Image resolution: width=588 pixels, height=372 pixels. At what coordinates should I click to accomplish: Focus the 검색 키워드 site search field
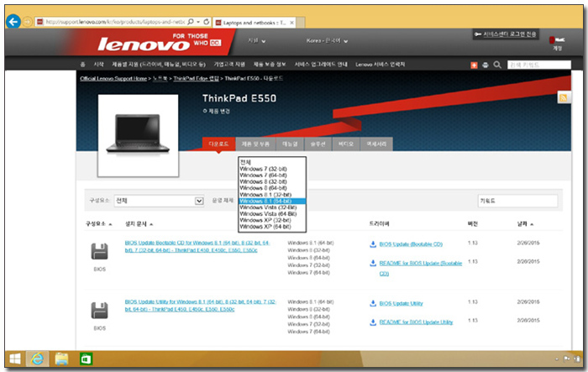coord(539,65)
